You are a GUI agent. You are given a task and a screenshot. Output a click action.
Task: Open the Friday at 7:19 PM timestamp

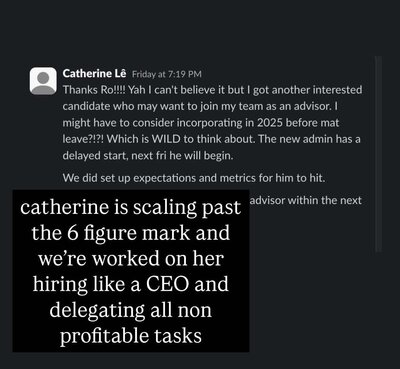click(x=167, y=74)
